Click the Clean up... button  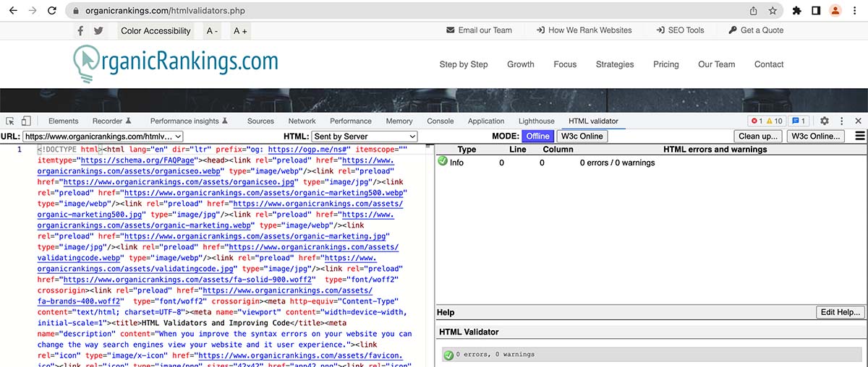[758, 136]
